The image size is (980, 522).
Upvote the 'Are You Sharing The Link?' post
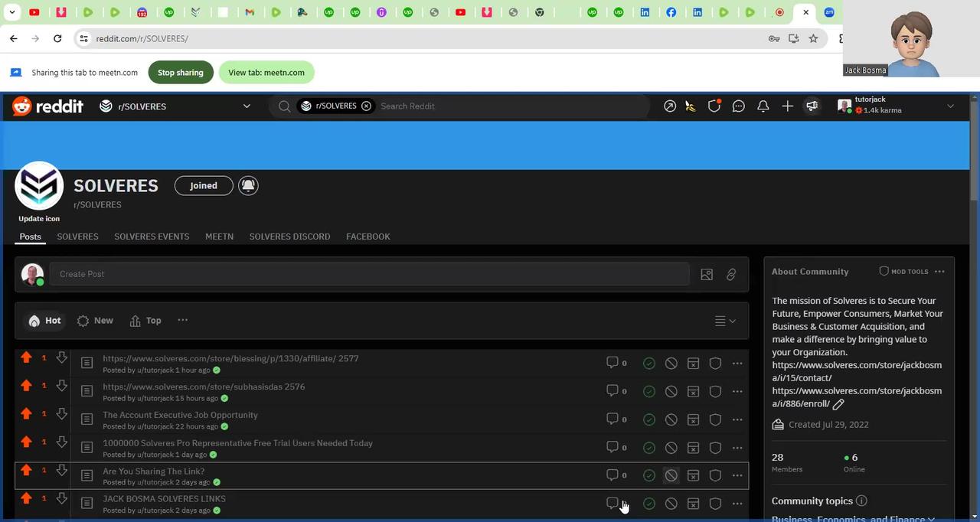pos(27,471)
